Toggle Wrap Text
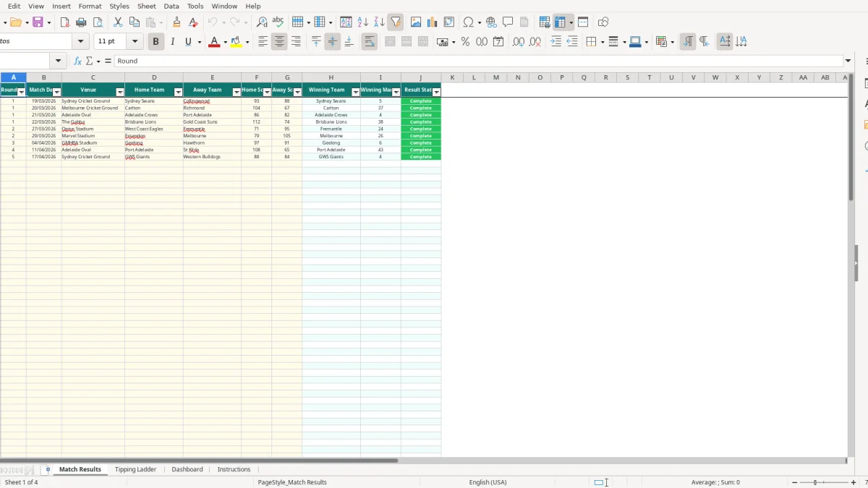 [x=369, y=42]
